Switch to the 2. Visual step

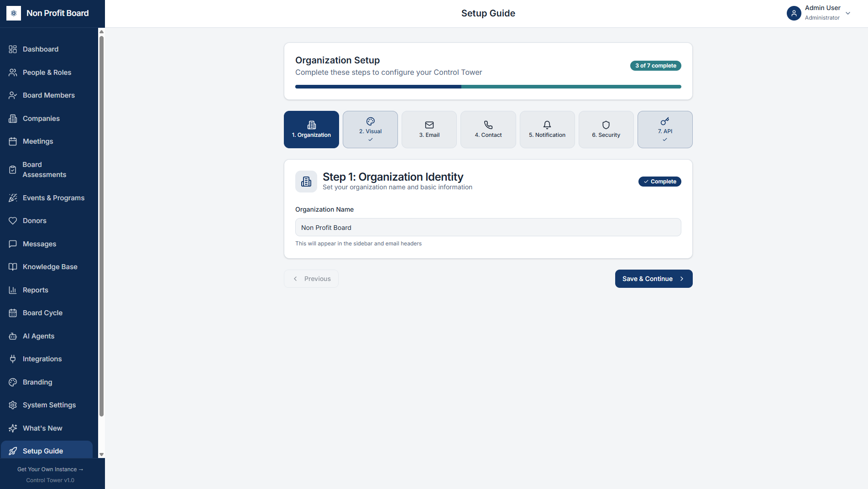(x=370, y=130)
